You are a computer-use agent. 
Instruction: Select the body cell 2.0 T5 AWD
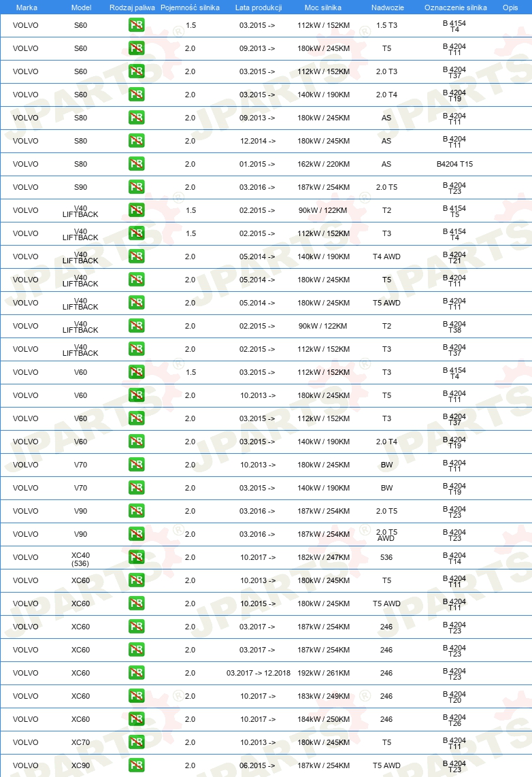tap(386, 535)
